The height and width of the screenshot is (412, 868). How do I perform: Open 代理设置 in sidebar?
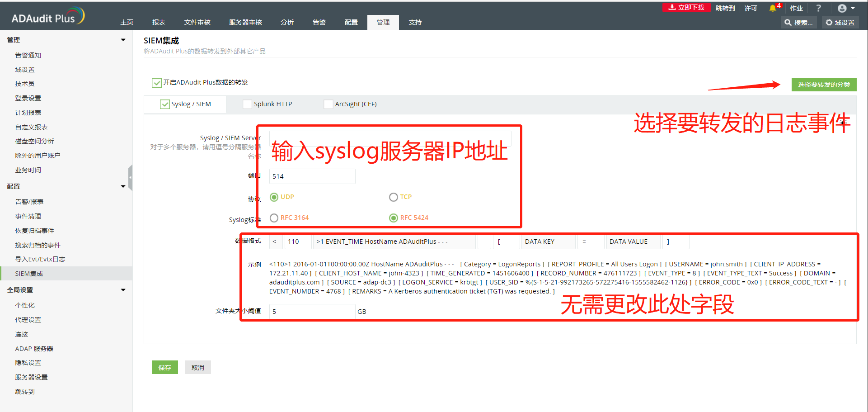click(x=28, y=320)
